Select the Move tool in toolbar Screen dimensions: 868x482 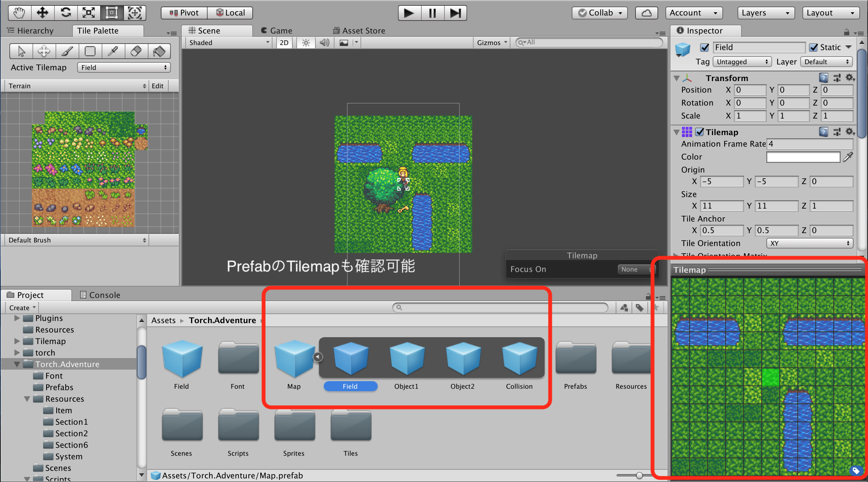pos(43,13)
